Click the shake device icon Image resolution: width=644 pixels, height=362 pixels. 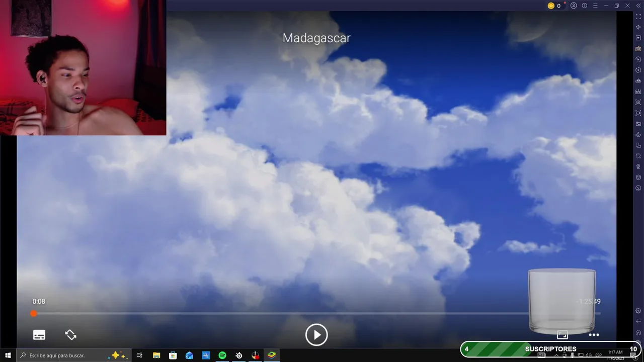[638, 156]
